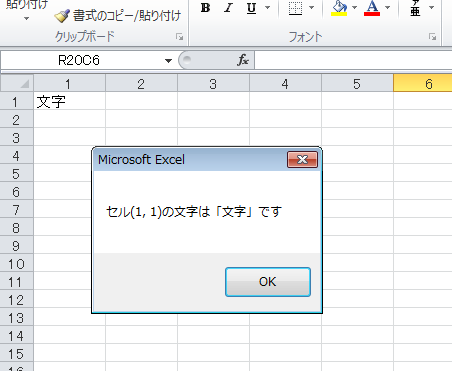Open the fill color dropdown arrow
This screenshot has width=452, height=371.
pyautogui.click(x=354, y=7)
